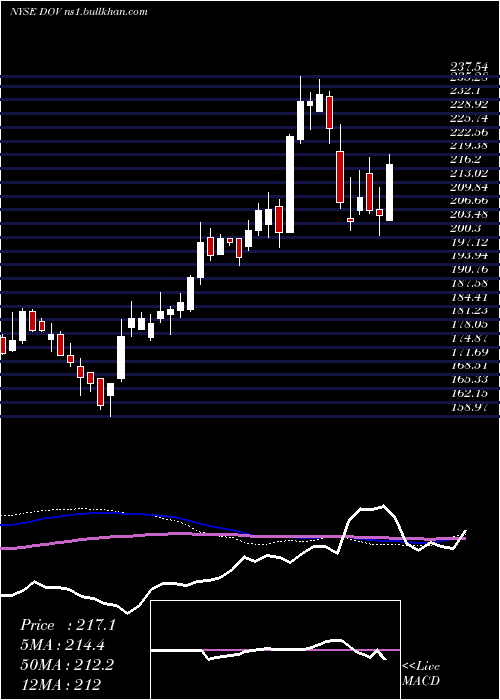The height and width of the screenshot is (700, 500).
Task: Click the <<Live MACD label
Action: pyautogui.click(x=421, y=674)
